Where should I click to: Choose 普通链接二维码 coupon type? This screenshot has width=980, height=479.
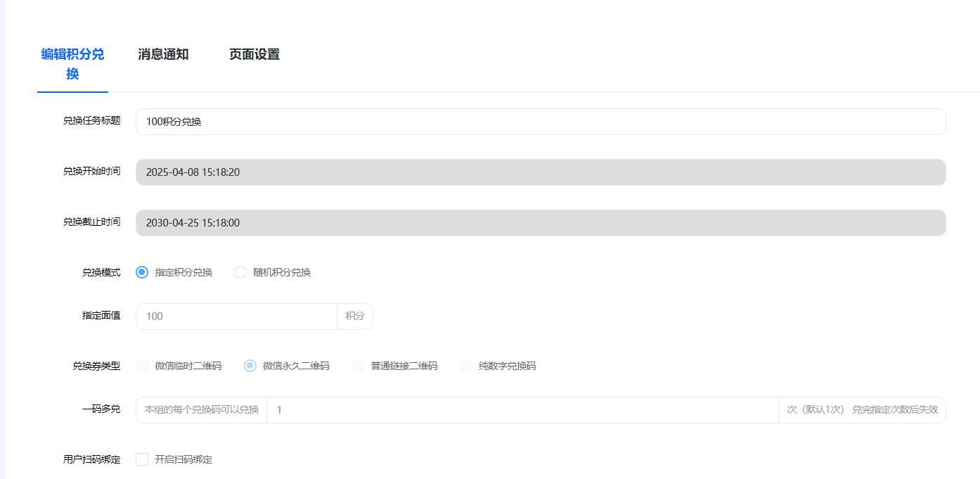[358, 366]
